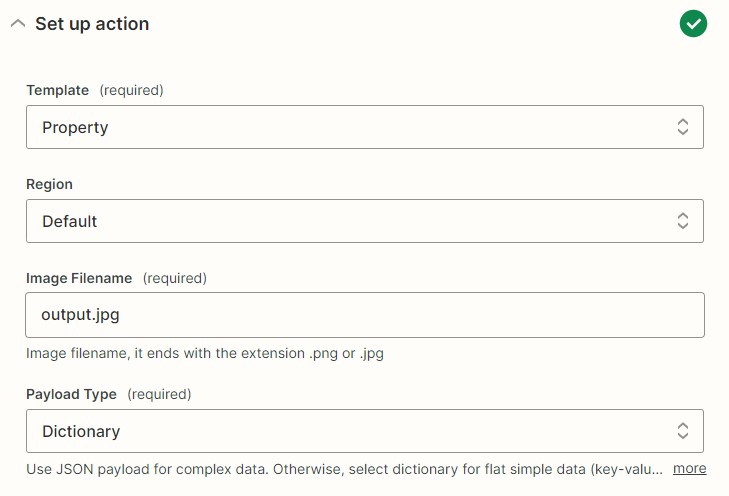Image resolution: width=729 pixels, height=496 pixels.
Task: Click the Region field label
Action: [x=49, y=185]
